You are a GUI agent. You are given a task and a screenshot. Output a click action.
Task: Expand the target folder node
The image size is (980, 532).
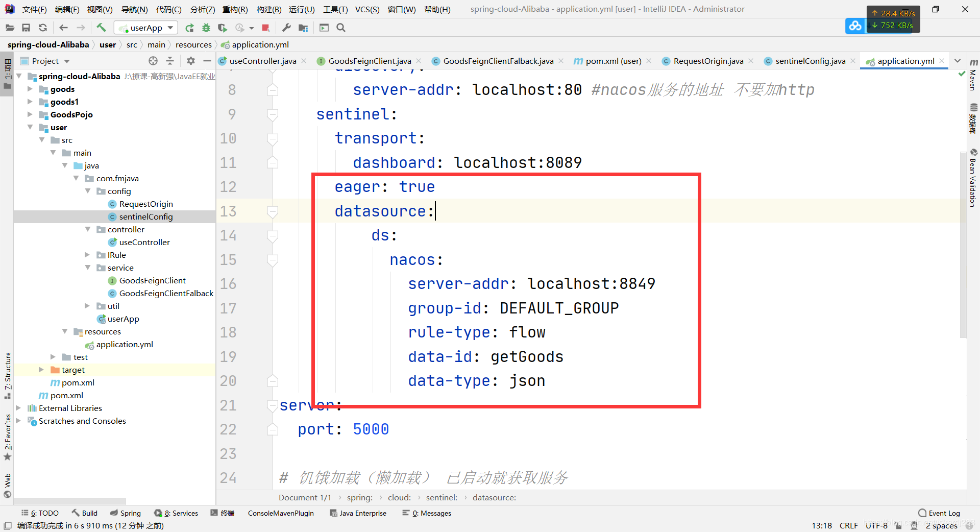coord(41,370)
